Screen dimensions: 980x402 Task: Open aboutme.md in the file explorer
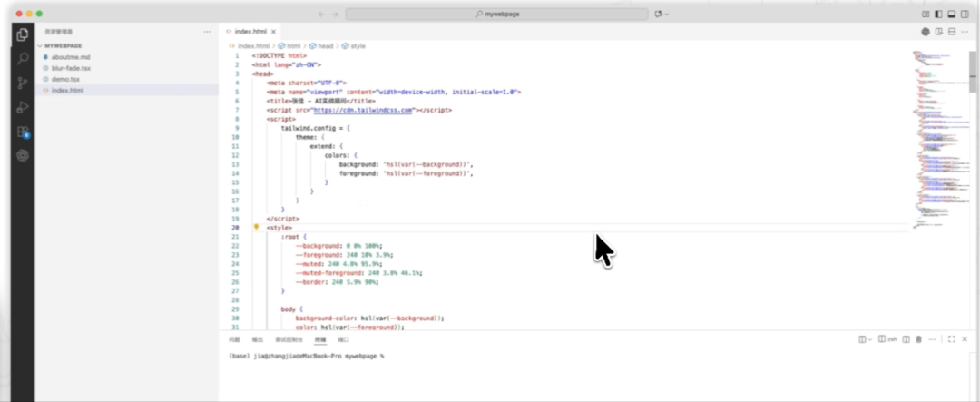(x=71, y=56)
